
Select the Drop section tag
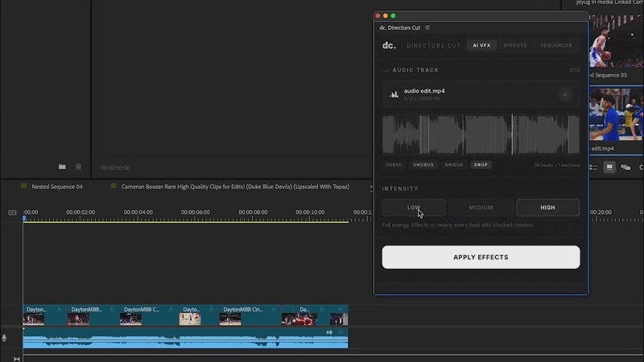tap(481, 165)
